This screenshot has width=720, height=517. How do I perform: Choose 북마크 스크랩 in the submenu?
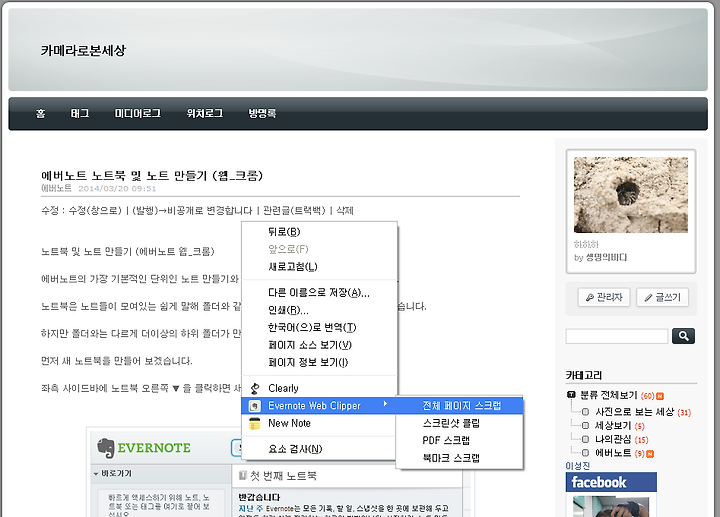pos(460,458)
